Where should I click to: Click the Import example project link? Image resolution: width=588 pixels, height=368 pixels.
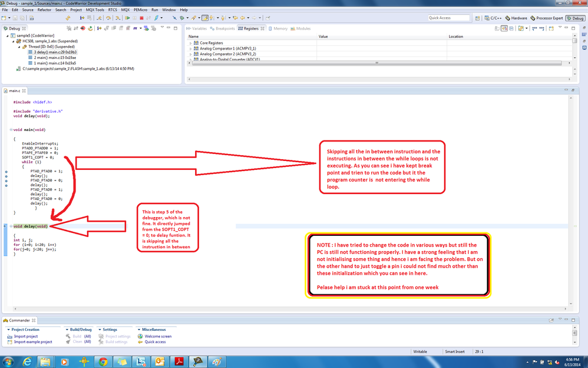click(x=33, y=341)
